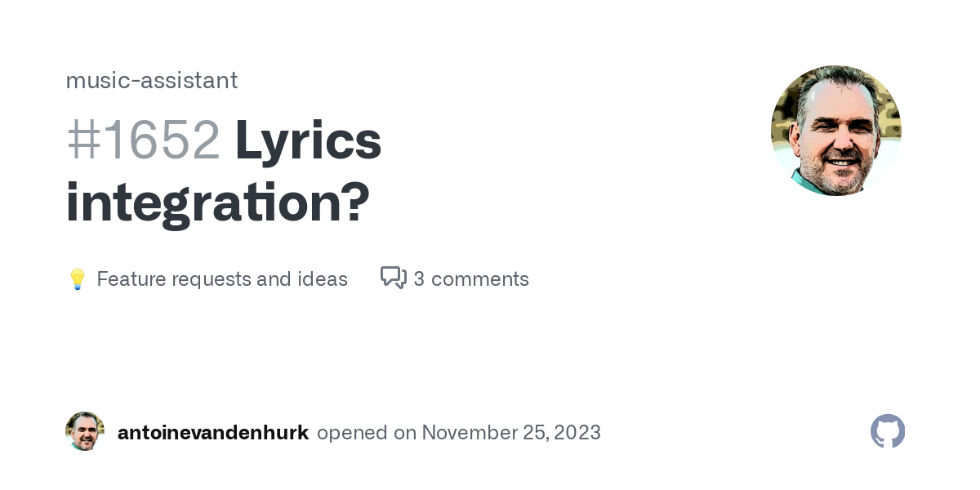Open the large circular profile avatar

click(x=836, y=131)
